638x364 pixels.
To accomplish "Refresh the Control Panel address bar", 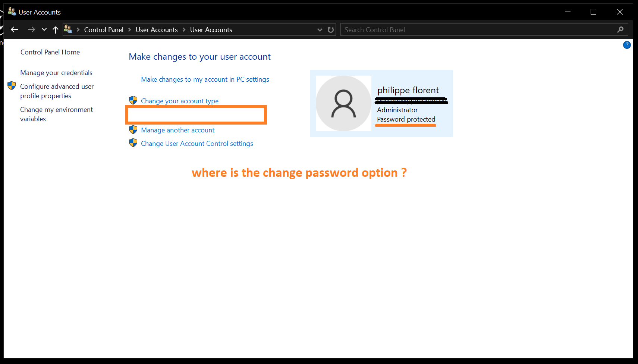I will point(331,30).
